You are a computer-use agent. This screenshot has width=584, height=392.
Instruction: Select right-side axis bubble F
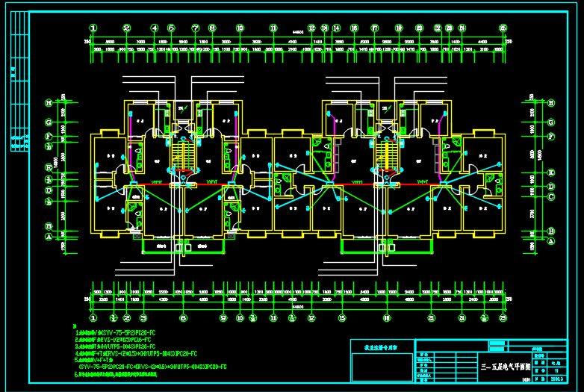551,136
